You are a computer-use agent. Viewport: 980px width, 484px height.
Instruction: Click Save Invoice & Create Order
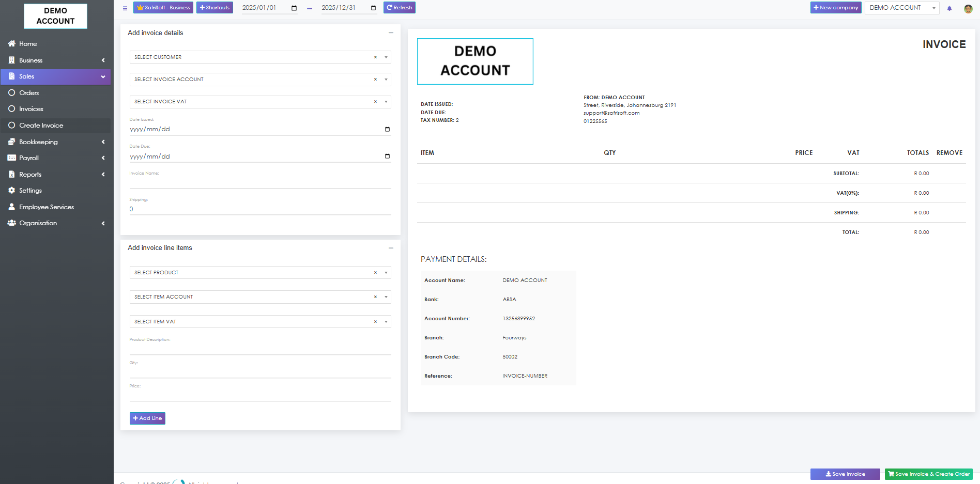point(928,474)
